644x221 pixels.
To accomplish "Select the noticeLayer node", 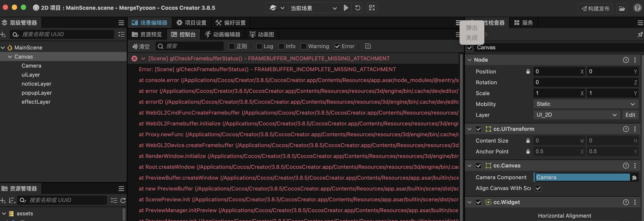I will pos(37,84).
